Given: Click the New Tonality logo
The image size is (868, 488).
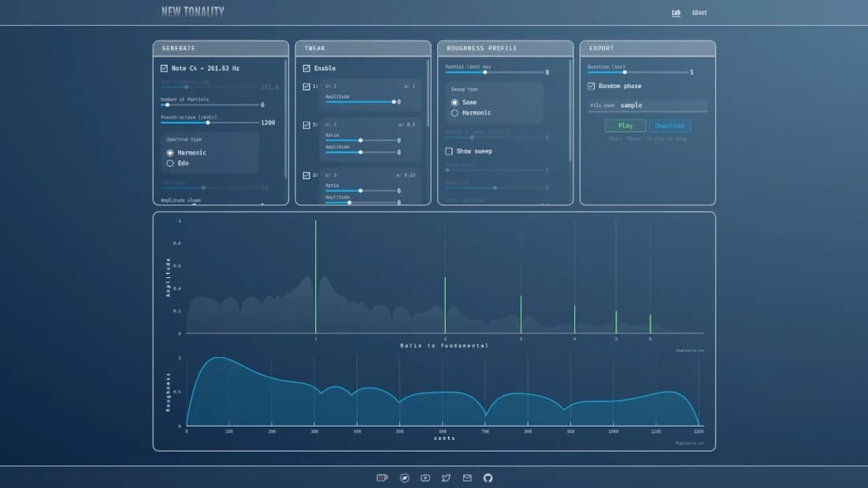Looking at the screenshot, I should (193, 12).
